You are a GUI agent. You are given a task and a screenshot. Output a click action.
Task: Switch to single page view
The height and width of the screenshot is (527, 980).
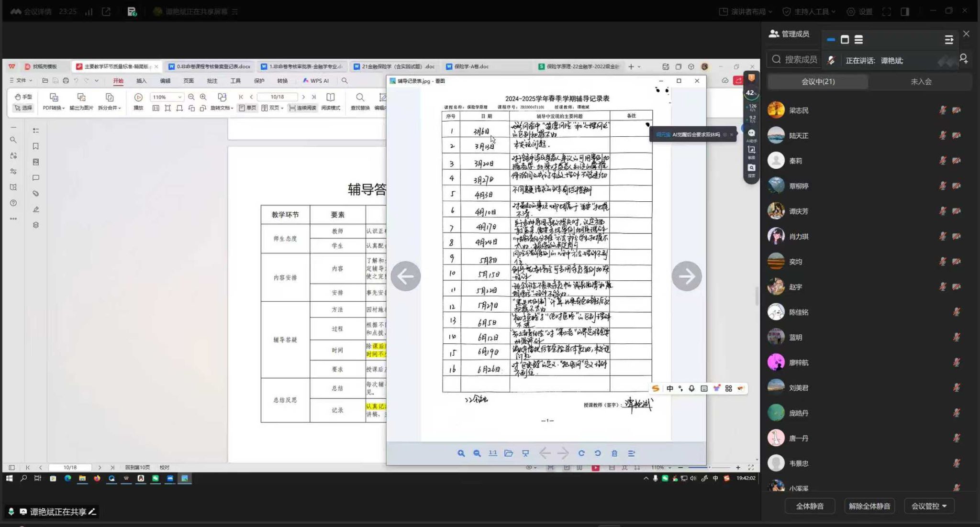pyautogui.click(x=247, y=108)
